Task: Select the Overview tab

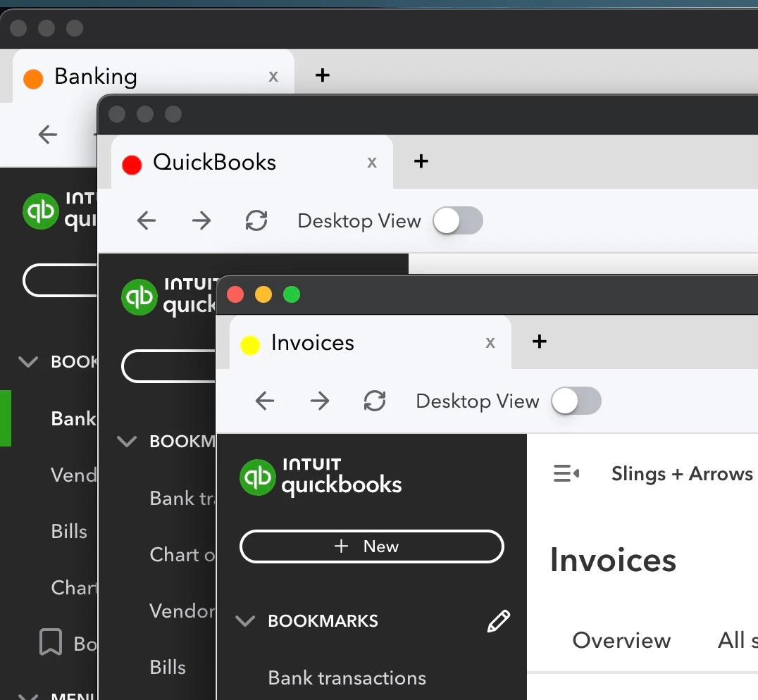Action: pos(621,640)
